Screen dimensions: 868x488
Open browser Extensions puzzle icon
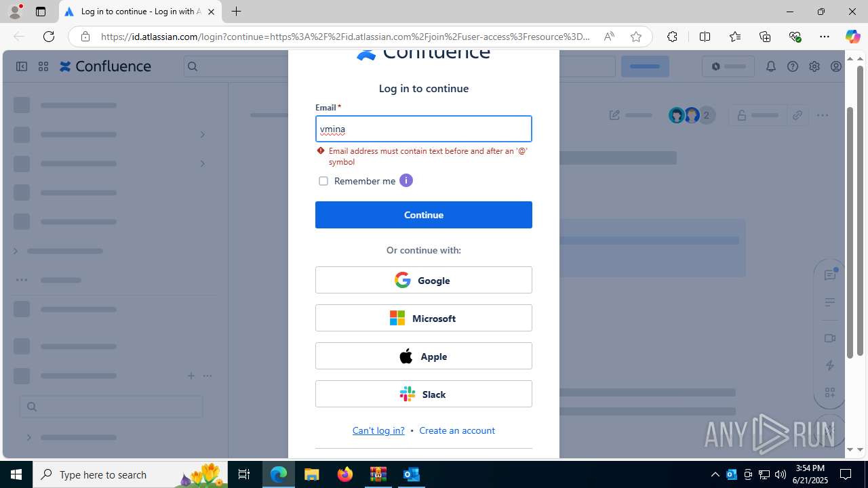[672, 37]
